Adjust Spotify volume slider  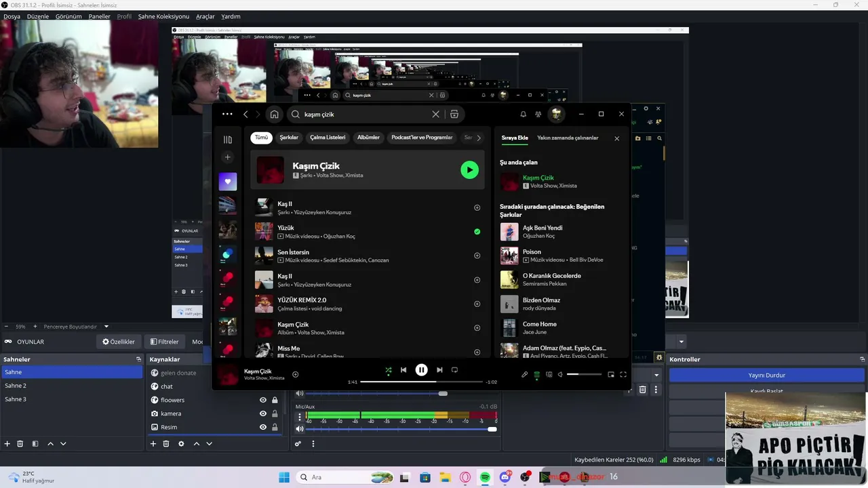(584, 374)
